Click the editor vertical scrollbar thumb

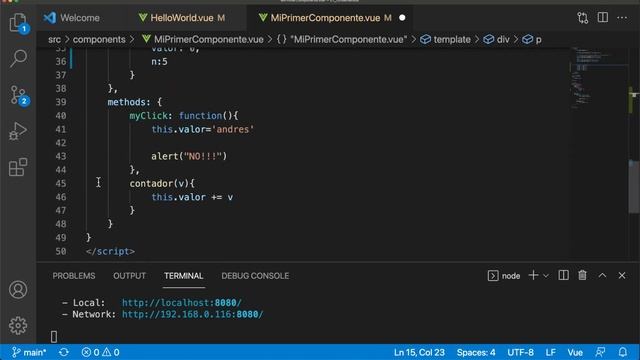tap(634, 186)
